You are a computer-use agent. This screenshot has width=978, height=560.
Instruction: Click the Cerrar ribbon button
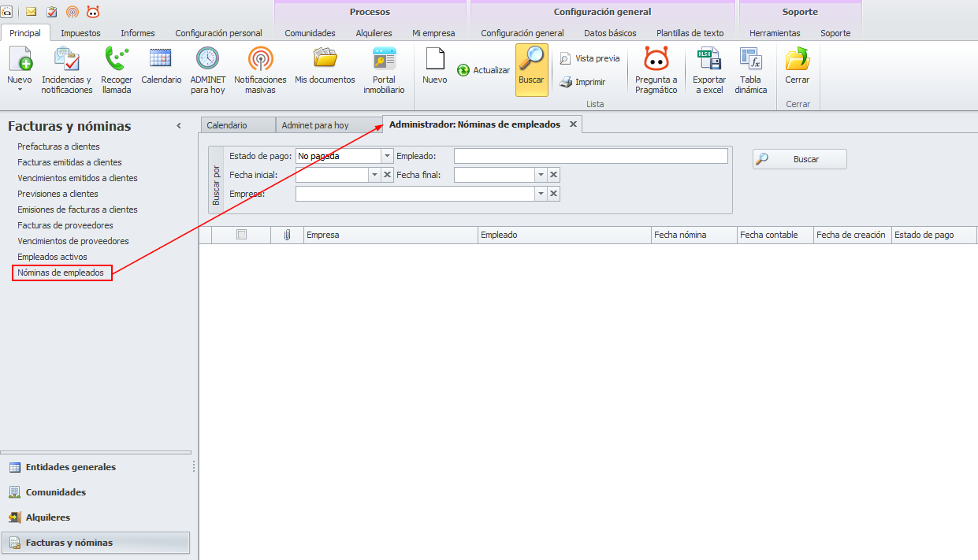pyautogui.click(x=798, y=65)
